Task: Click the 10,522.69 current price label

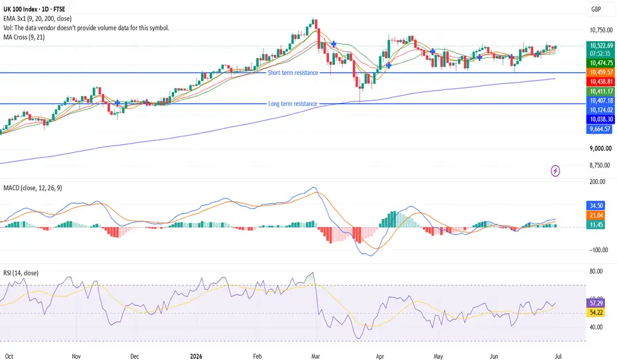Action: coord(600,46)
